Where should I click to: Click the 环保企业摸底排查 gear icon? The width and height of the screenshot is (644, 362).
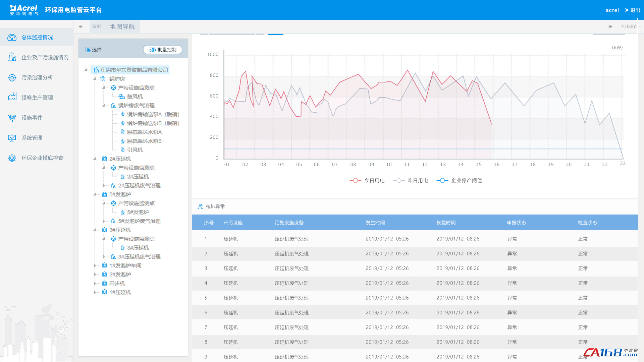click(12, 158)
